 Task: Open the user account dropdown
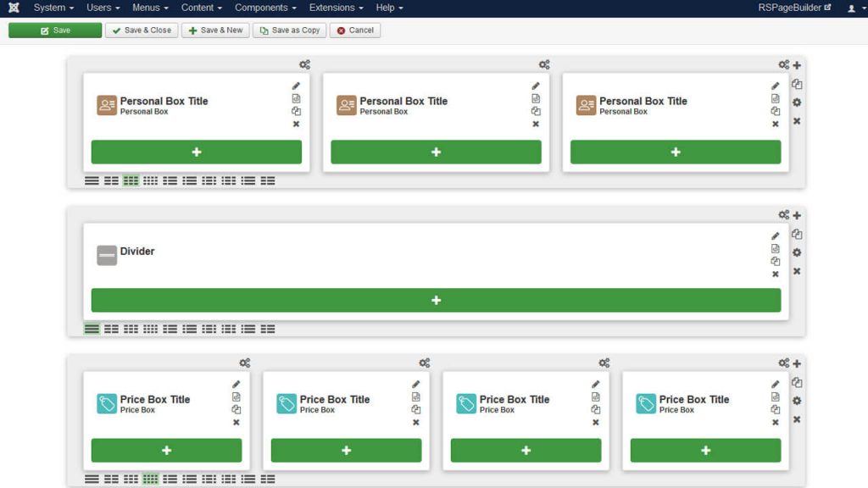click(854, 8)
